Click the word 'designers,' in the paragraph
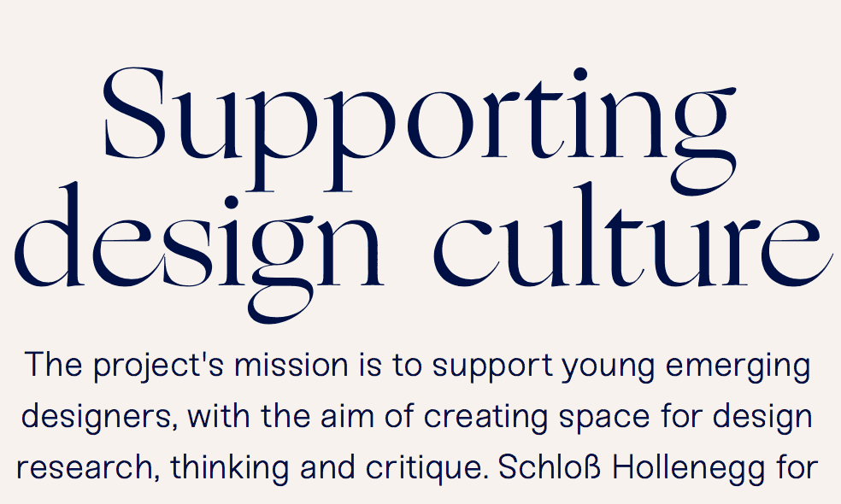Viewport: 841px width, 504px height. tap(97, 417)
